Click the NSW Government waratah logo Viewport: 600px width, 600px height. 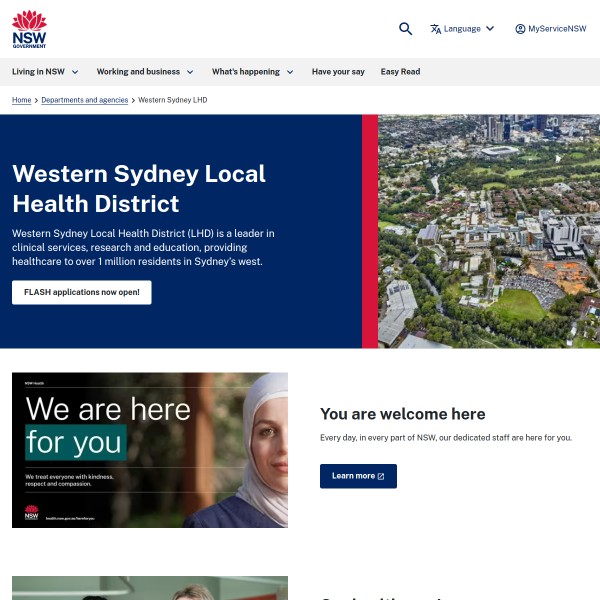[29, 29]
